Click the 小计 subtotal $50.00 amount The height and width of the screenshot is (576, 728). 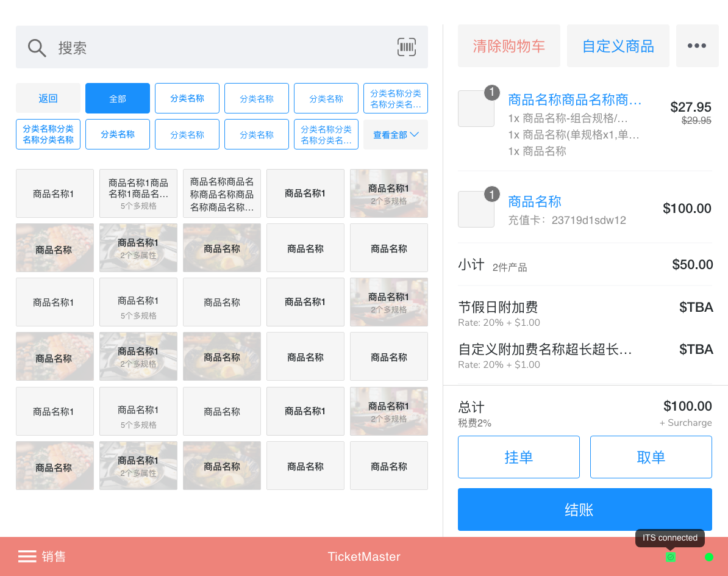pos(692,264)
